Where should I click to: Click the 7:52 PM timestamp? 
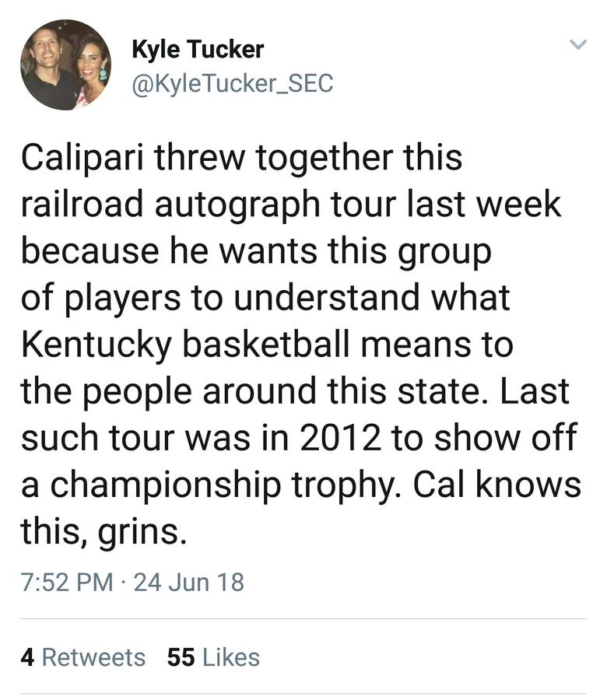pos(67,582)
